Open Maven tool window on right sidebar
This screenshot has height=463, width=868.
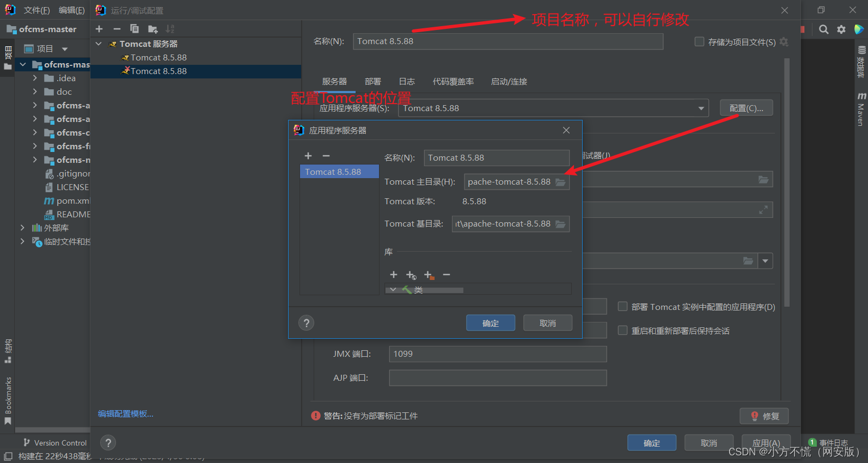point(861,109)
